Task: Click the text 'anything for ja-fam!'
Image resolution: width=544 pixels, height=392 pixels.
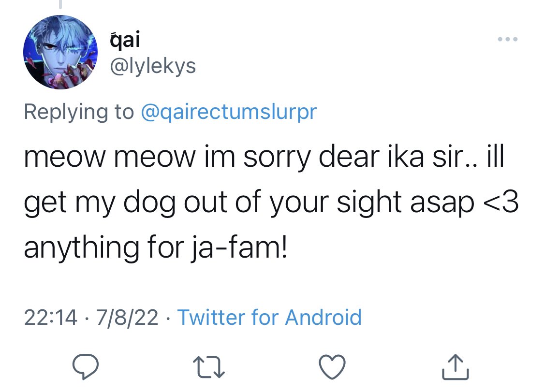Action: 156,247
